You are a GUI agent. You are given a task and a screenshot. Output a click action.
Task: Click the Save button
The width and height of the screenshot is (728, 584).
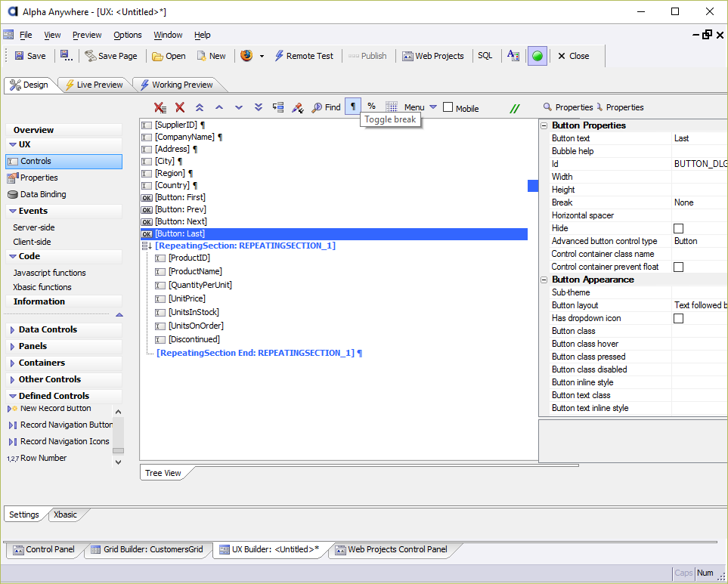click(30, 56)
